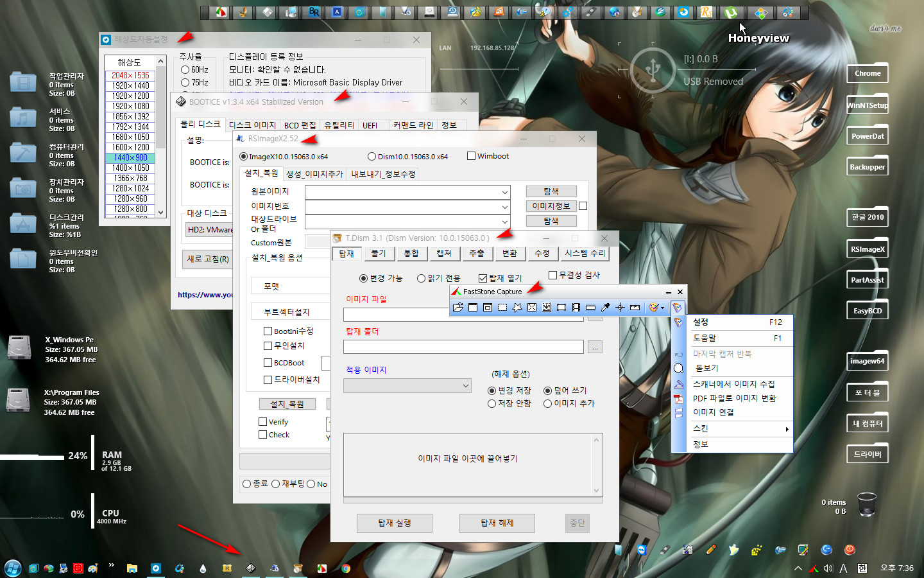Show hidden tray icons chevron
The image size is (924, 578).
pyautogui.click(x=798, y=568)
